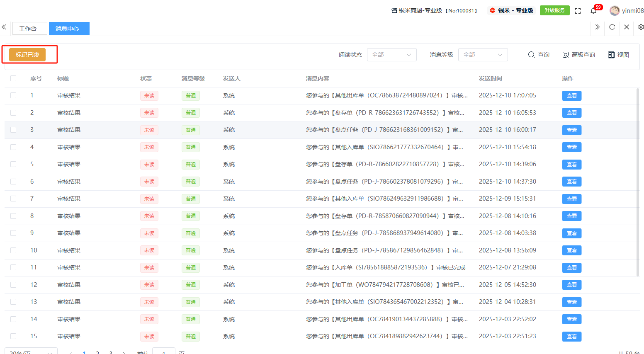Viewport: 644px width, 354px height.
Task: Click the 升级服务 upgrade button
Action: click(554, 10)
